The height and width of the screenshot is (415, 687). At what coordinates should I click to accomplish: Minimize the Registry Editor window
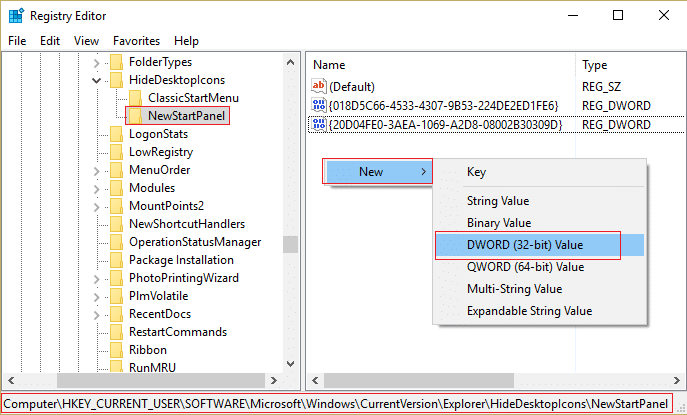click(573, 15)
